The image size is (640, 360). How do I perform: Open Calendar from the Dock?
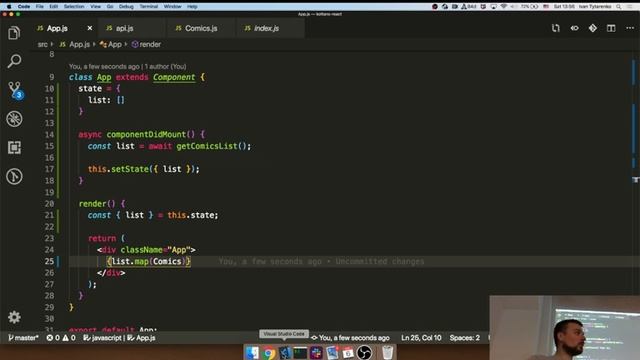[x=348, y=352]
